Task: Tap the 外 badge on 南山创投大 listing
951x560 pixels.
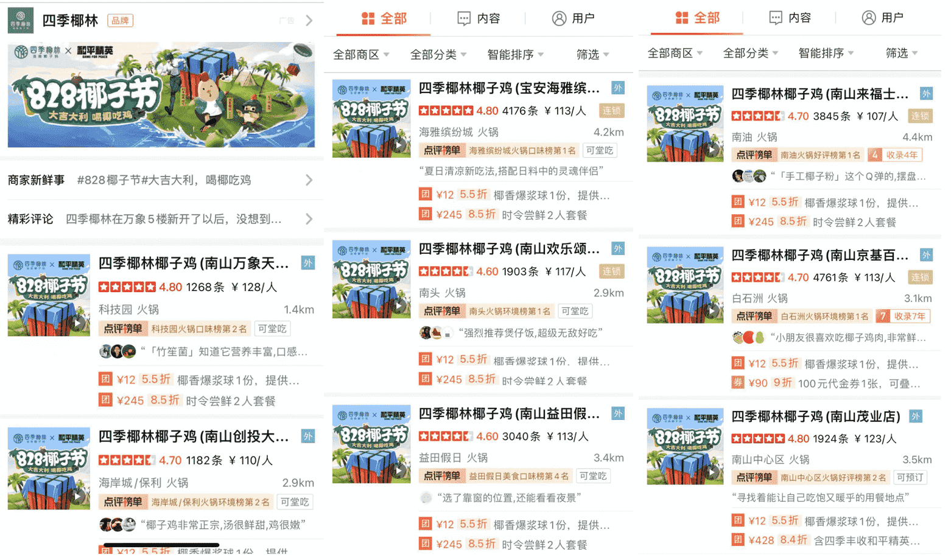Action: [x=308, y=436]
